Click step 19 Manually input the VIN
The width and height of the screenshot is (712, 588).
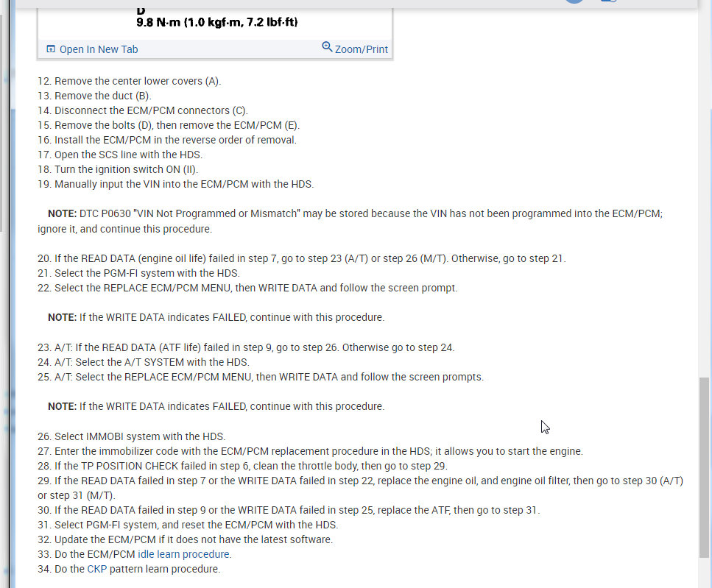click(x=176, y=184)
